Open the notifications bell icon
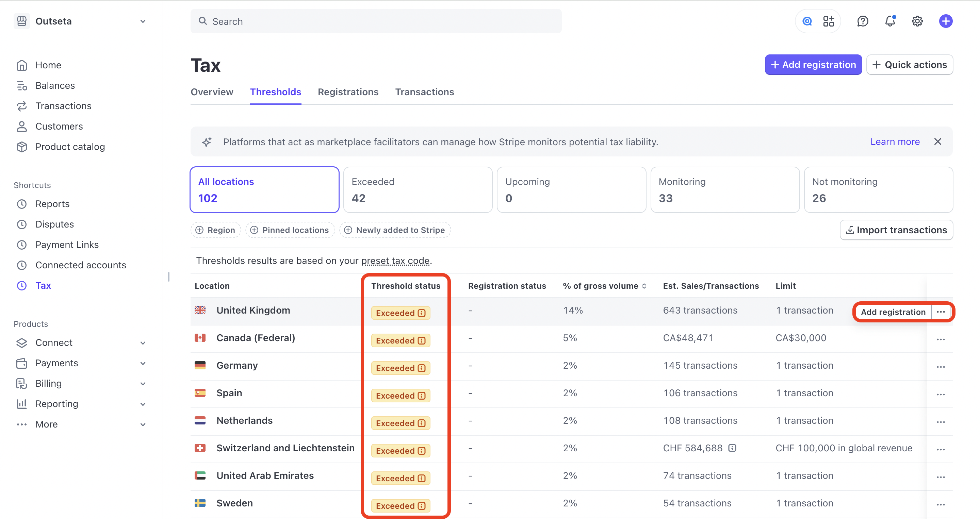This screenshot has width=980, height=519. pyautogui.click(x=890, y=21)
